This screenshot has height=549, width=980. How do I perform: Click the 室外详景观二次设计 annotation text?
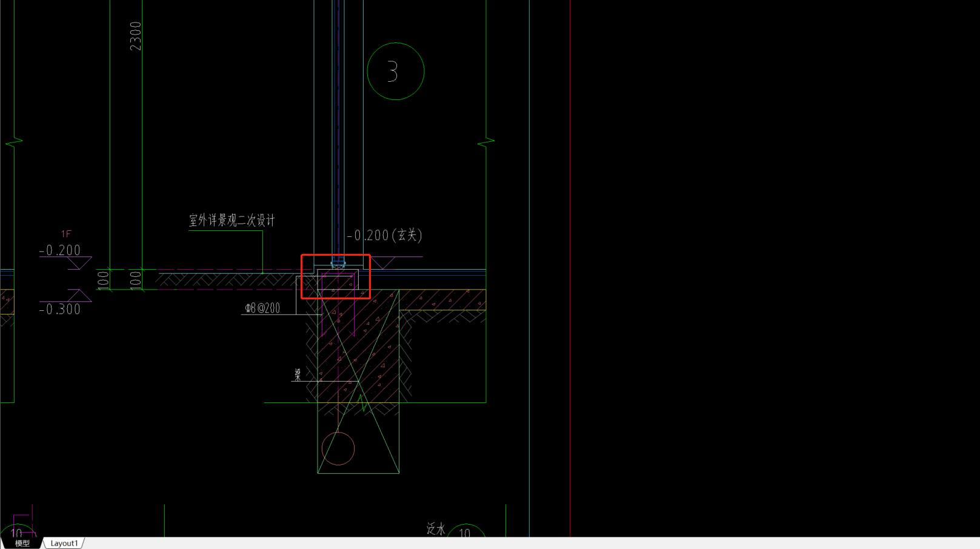232,221
